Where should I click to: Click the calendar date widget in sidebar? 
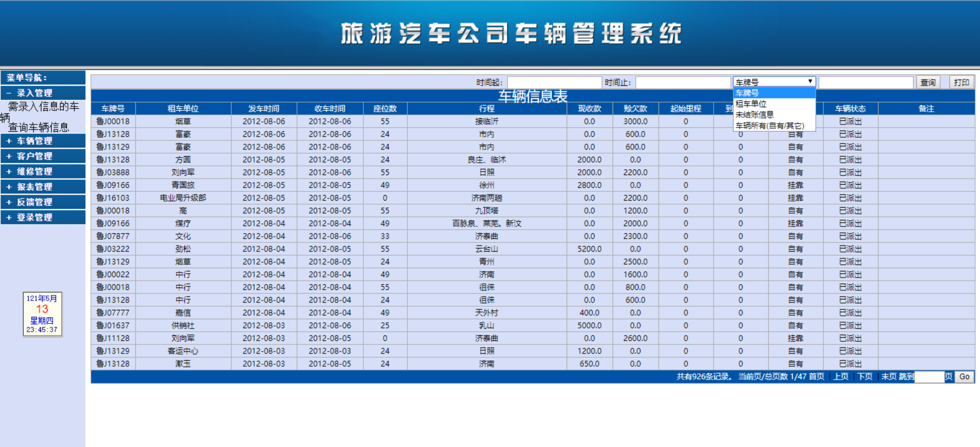pyautogui.click(x=42, y=314)
